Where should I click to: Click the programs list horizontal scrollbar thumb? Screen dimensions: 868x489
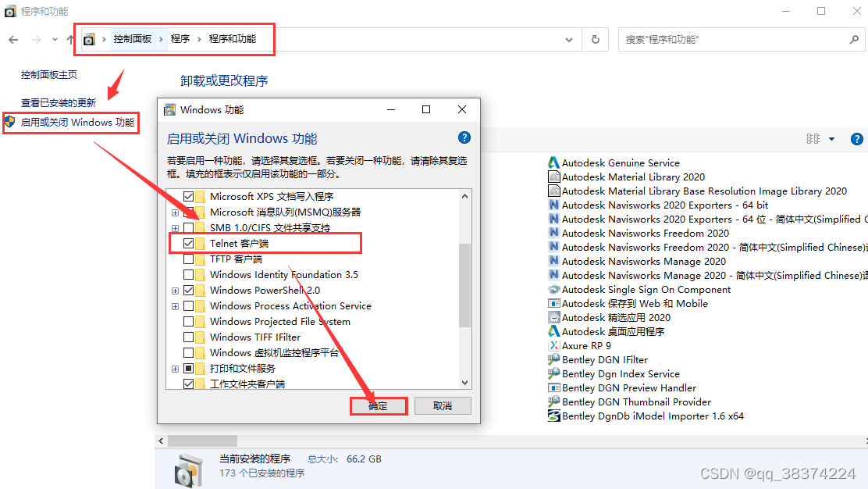203,441
